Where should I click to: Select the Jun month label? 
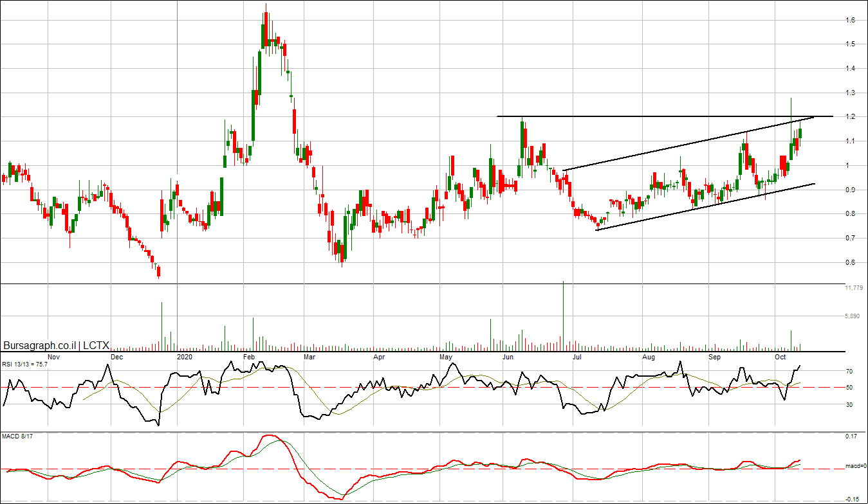[508, 356]
